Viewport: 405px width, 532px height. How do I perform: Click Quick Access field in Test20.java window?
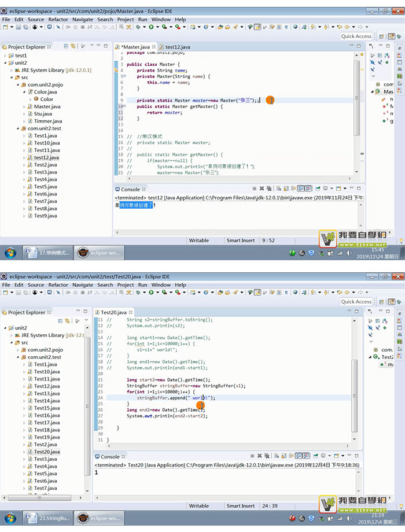point(356,302)
